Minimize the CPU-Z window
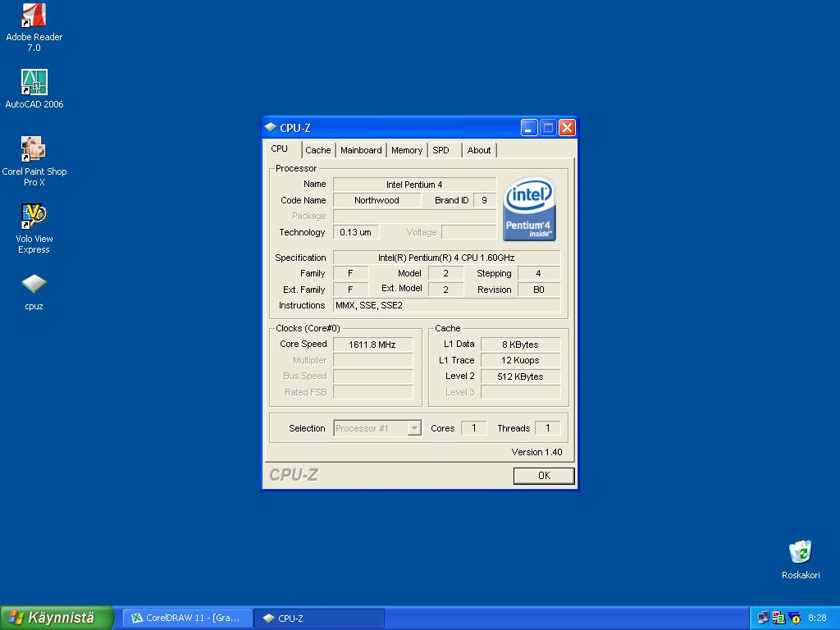840x630 pixels. [x=529, y=128]
